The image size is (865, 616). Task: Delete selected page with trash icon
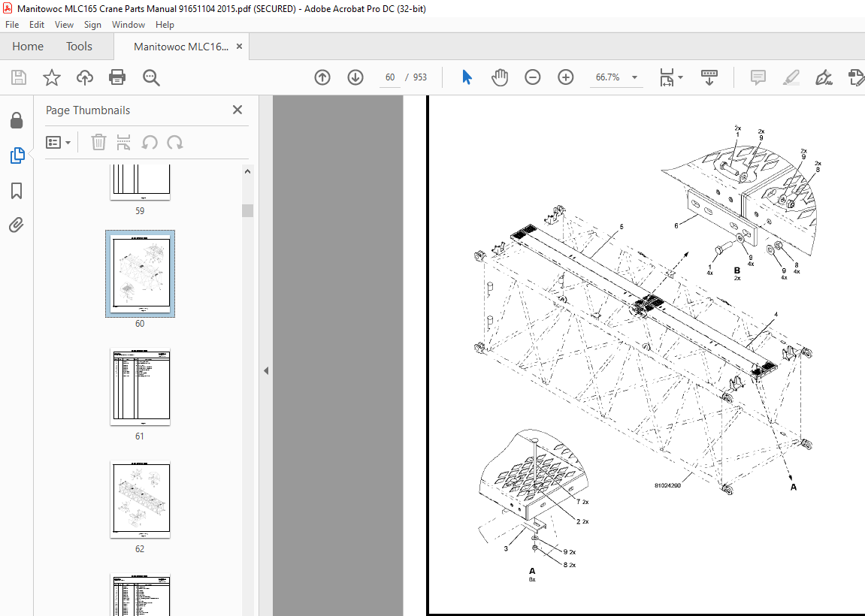tap(98, 142)
